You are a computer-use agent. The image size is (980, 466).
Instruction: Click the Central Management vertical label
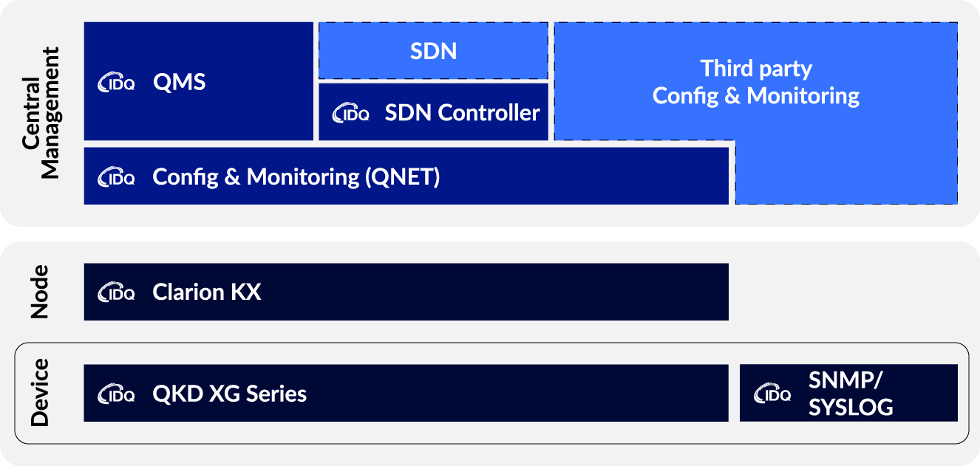pos(41,113)
